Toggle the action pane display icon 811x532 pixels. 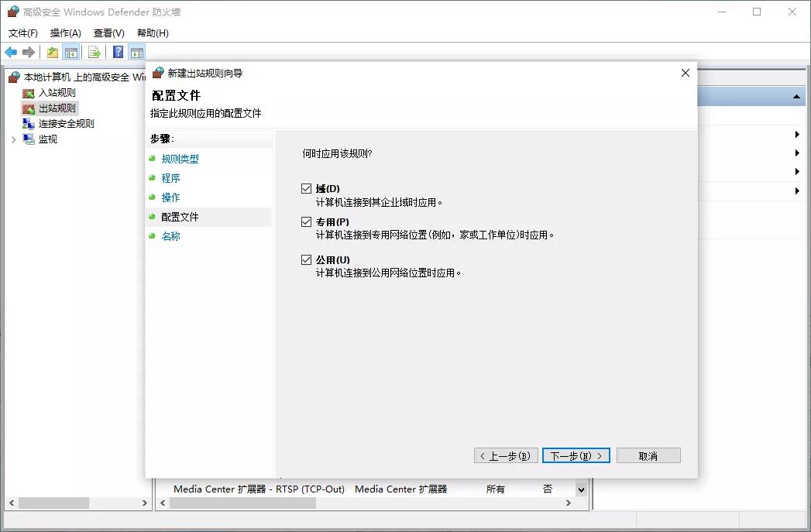(137, 52)
